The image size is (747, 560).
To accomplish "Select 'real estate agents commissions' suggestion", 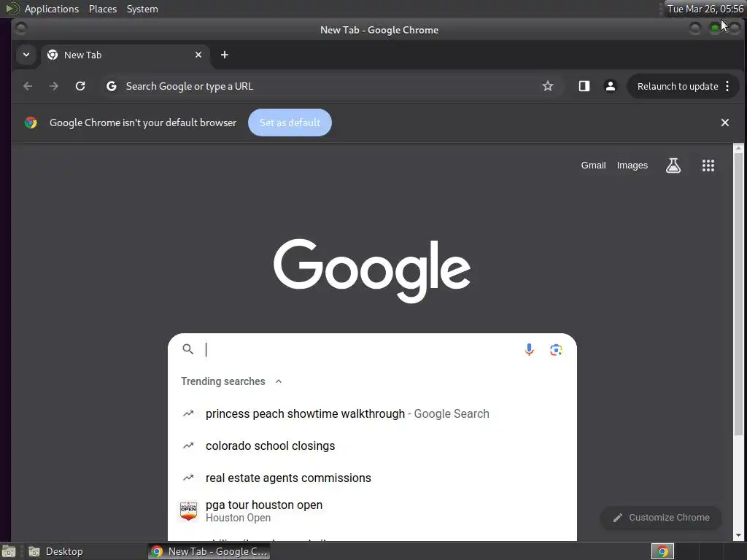I will pyautogui.click(x=372, y=478).
